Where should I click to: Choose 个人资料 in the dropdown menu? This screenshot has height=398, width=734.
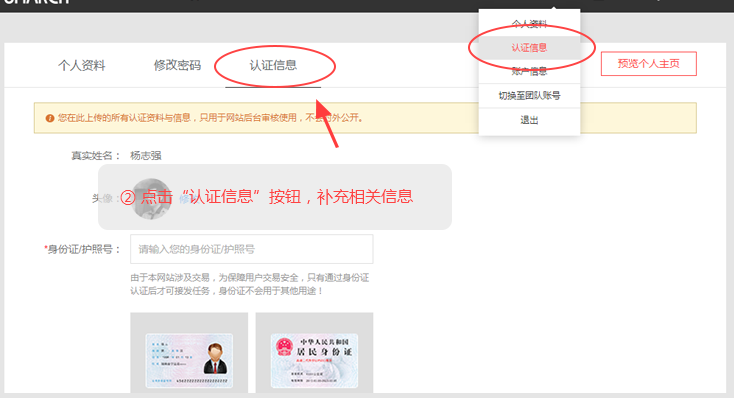click(x=529, y=24)
